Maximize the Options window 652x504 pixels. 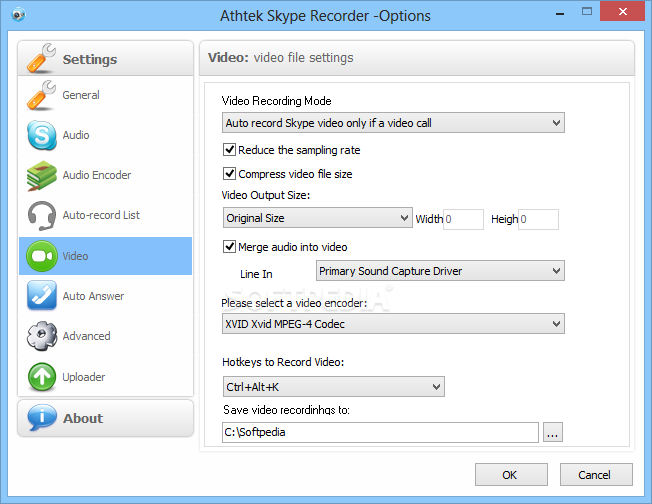[x=587, y=12]
